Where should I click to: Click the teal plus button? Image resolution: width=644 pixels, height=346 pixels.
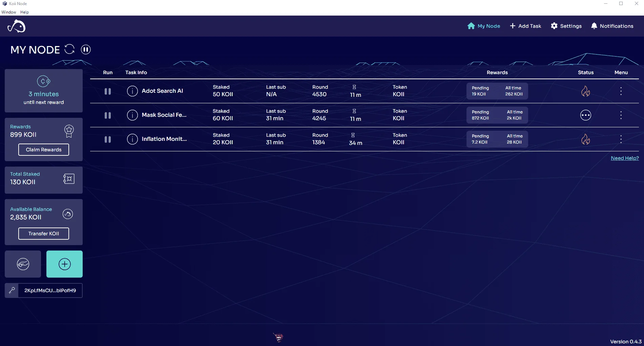click(64, 264)
